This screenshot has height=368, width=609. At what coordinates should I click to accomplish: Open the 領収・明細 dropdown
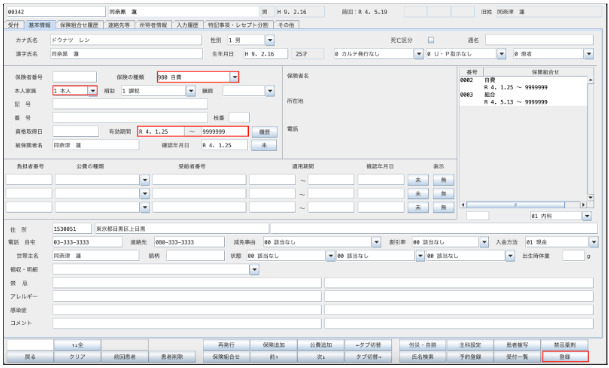254,269
